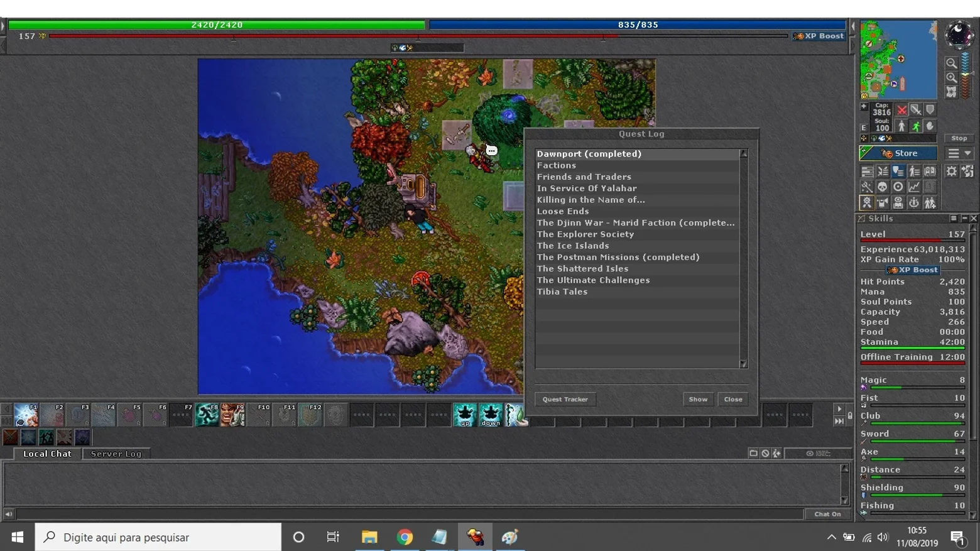The width and height of the screenshot is (980, 551).
Task: Zoom in the minimap
Action: click(951, 77)
